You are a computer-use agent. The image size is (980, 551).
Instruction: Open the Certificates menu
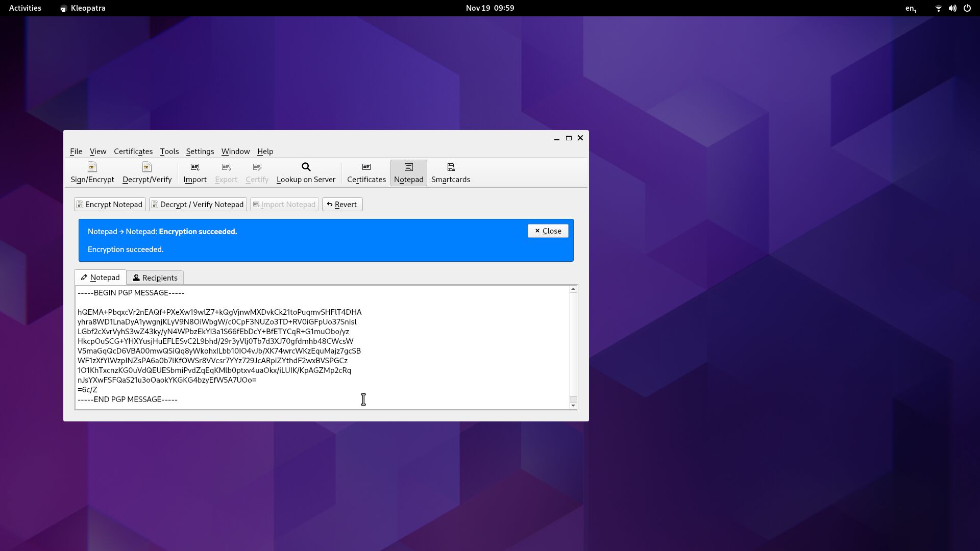[133, 152]
